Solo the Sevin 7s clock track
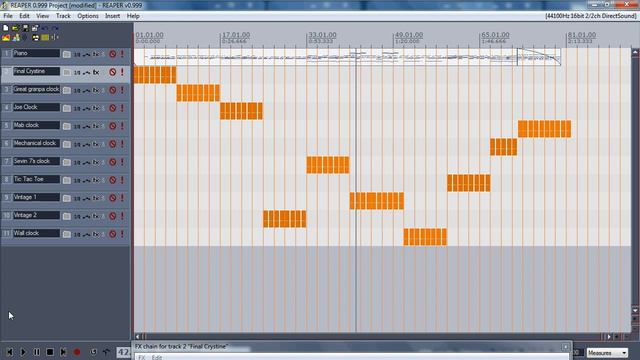The height and width of the screenshot is (360, 640). pos(122,162)
